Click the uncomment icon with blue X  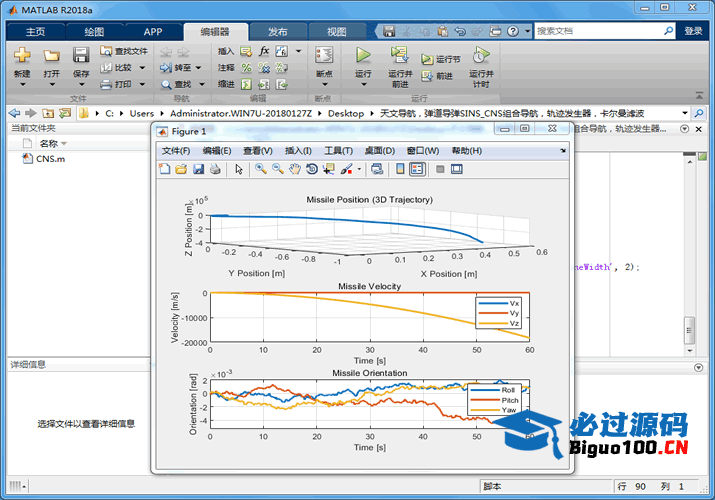coord(264,67)
